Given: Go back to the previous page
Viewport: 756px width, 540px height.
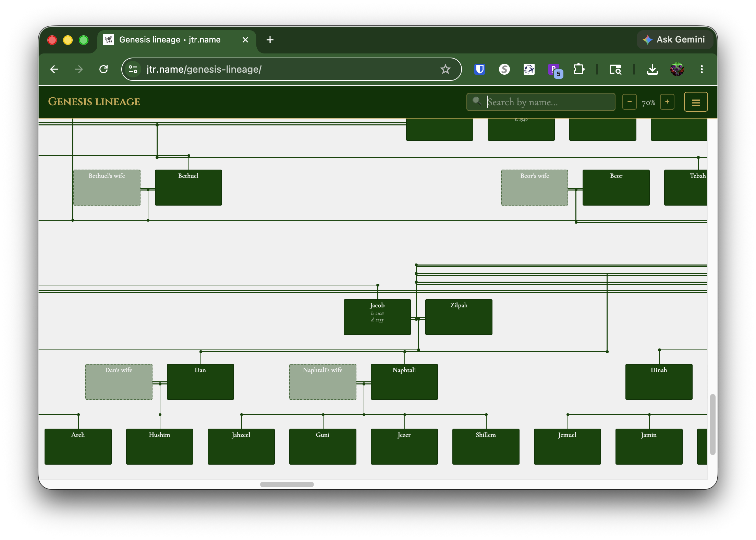Looking at the screenshot, I should pyautogui.click(x=54, y=70).
